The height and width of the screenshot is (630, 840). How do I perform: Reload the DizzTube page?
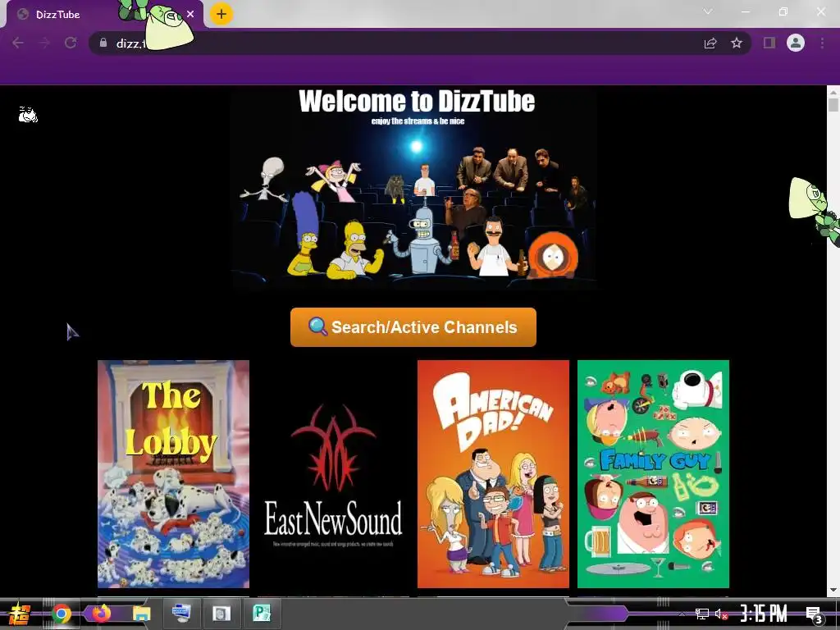tap(71, 43)
